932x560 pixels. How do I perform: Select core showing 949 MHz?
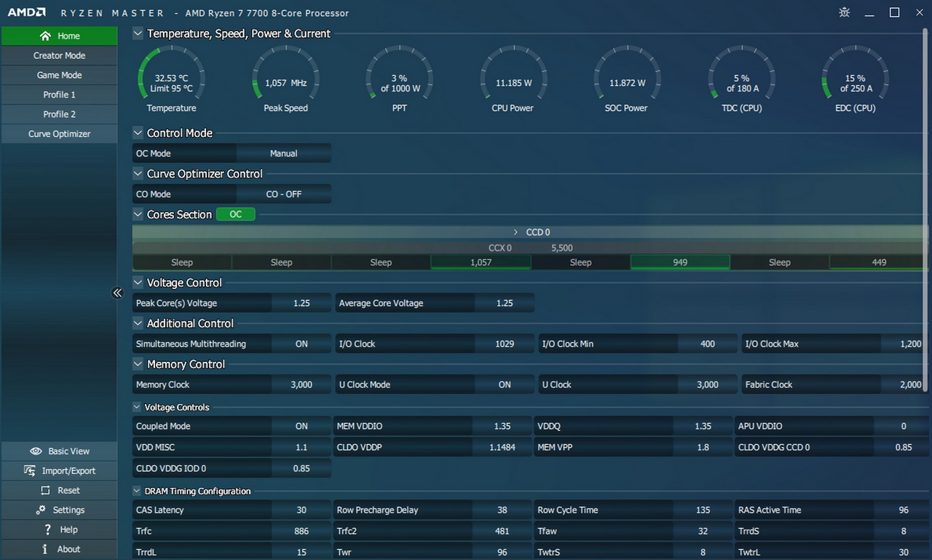point(680,262)
